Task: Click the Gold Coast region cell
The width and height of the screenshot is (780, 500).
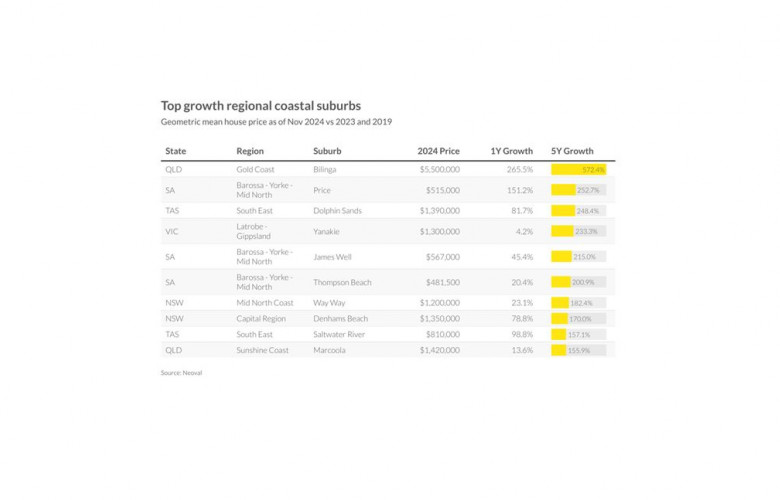Action: point(255,170)
